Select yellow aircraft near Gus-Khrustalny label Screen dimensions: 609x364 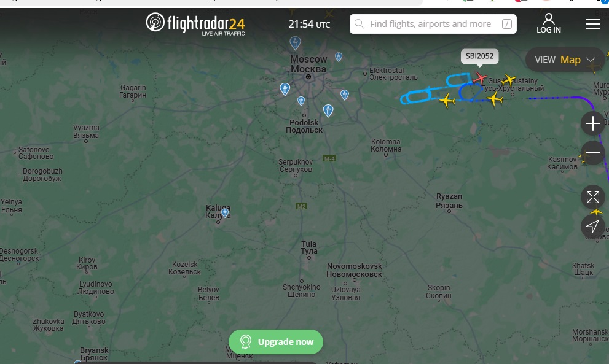pos(508,80)
